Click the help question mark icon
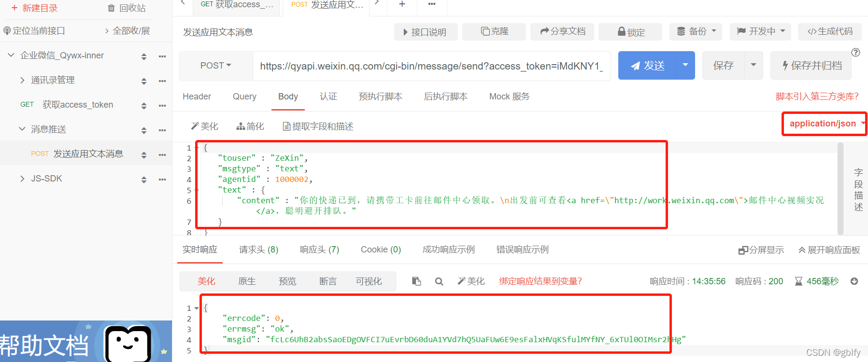Image resolution: width=868 pixels, height=362 pixels. click(x=855, y=53)
